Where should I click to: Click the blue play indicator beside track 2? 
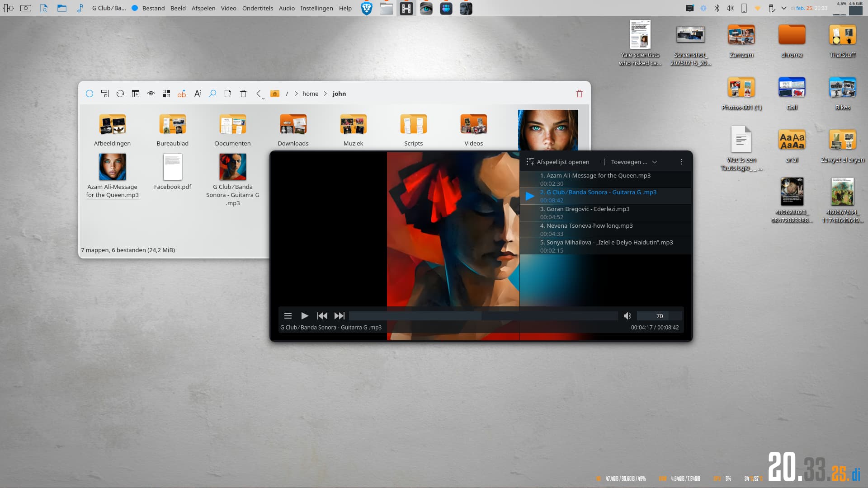point(530,196)
